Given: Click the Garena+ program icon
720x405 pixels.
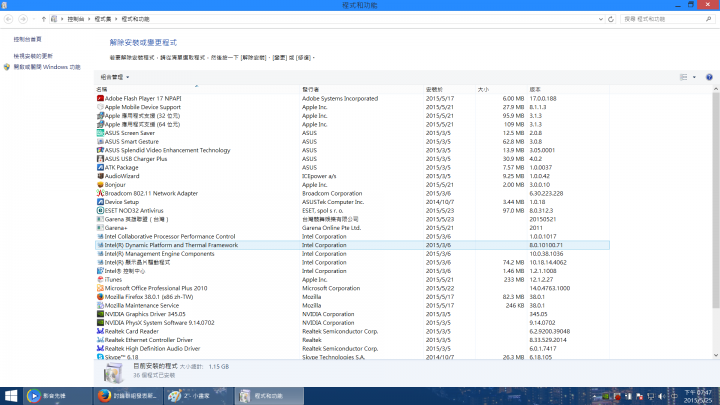Looking at the screenshot, I should pos(100,228).
